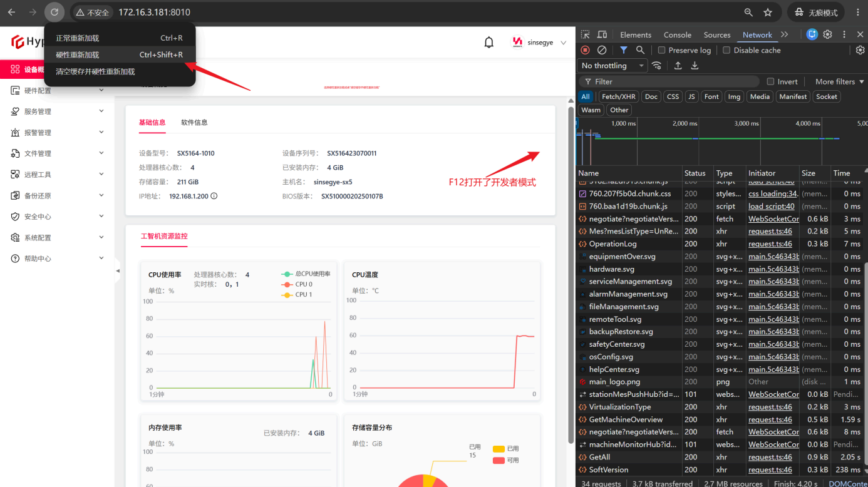The width and height of the screenshot is (868, 487).
Task: Toggle the CSS request type filter
Action: pos(673,96)
